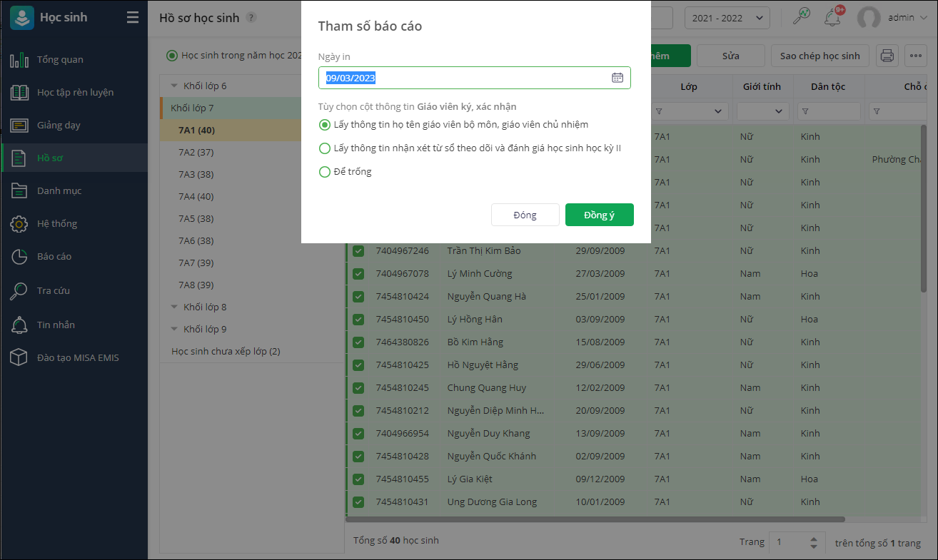Click the filter icon under Dân tộc column

click(x=806, y=111)
